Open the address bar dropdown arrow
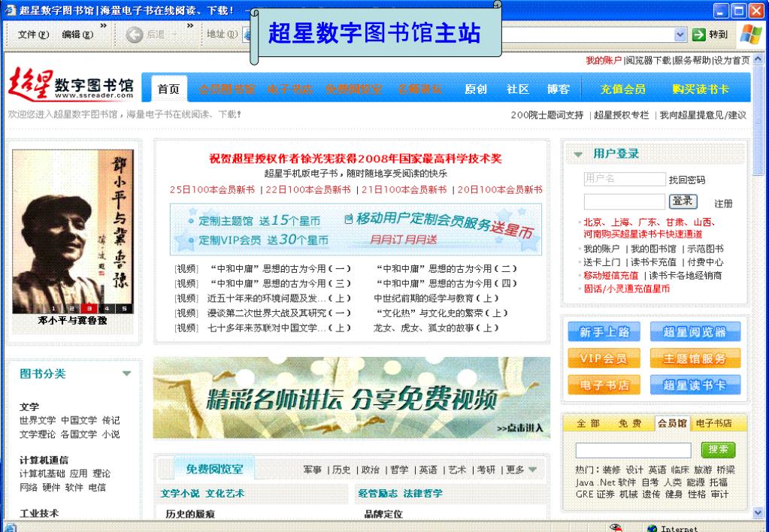This screenshot has width=769, height=532. tap(680, 35)
